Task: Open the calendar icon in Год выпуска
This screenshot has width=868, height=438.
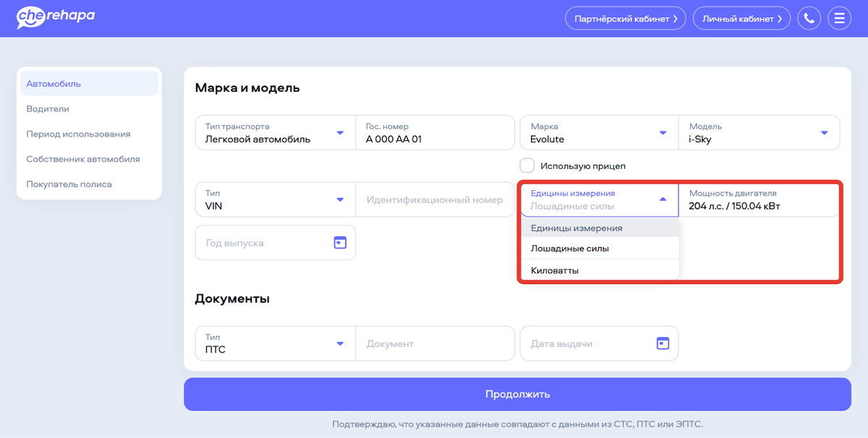Action: [x=340, y=243]
